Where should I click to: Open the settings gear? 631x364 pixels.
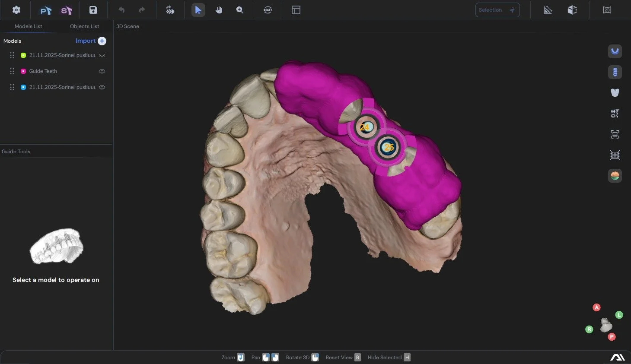(16, 9)
